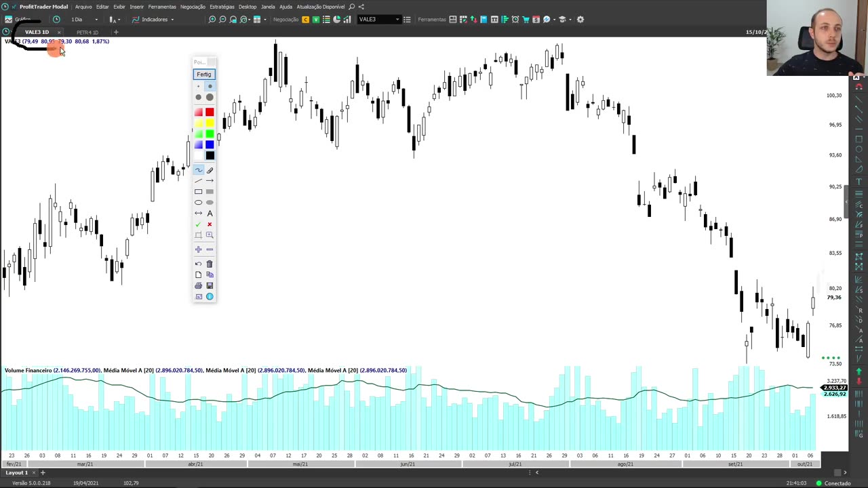The width and height of the screenshot is (868, 488).
Task: Open the Ferramentas menu
Action: point(162,7)
